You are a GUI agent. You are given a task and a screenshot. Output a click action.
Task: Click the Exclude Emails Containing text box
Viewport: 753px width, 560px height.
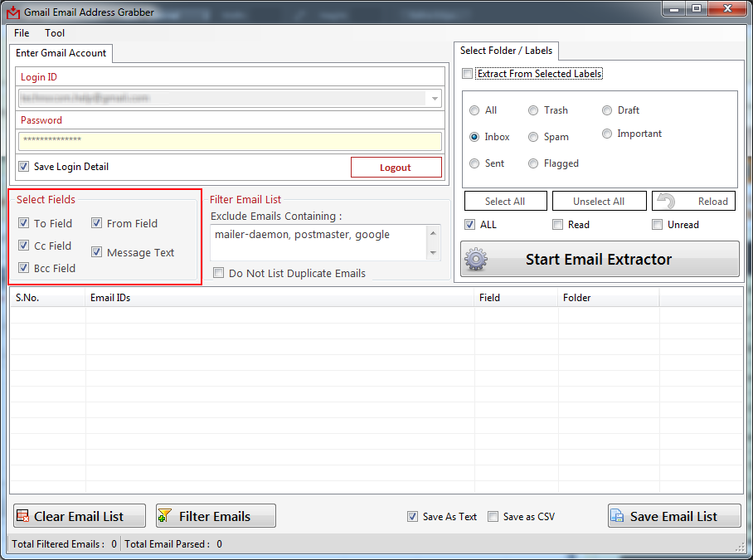319,242
